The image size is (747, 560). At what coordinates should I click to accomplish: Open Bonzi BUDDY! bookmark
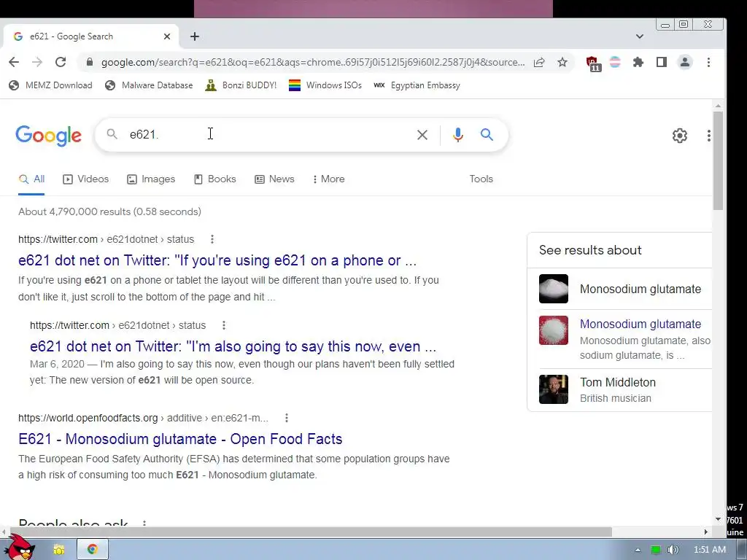point(241,85)
